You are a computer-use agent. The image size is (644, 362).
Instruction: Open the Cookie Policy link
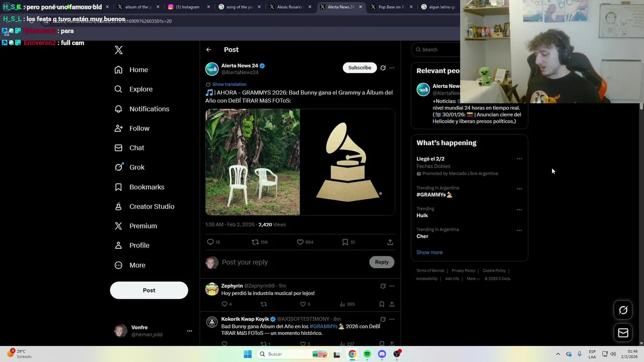tap(494, 270)
